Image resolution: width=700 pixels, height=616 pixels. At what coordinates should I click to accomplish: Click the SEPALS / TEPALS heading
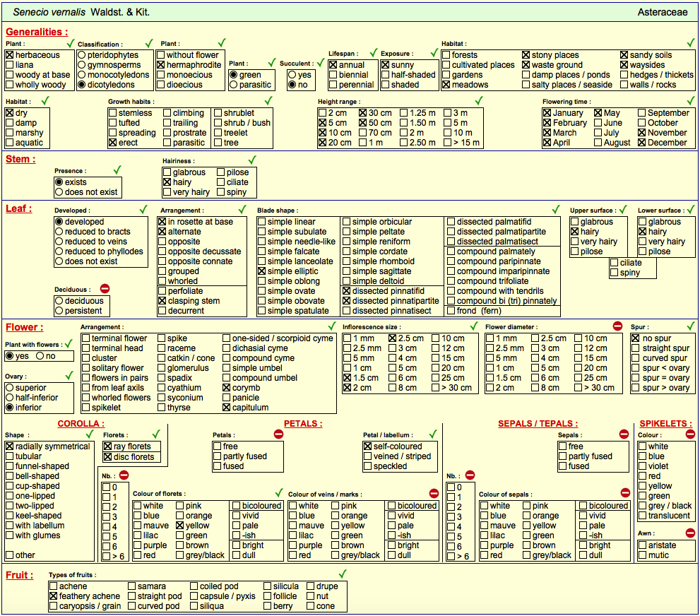point(538,424)
